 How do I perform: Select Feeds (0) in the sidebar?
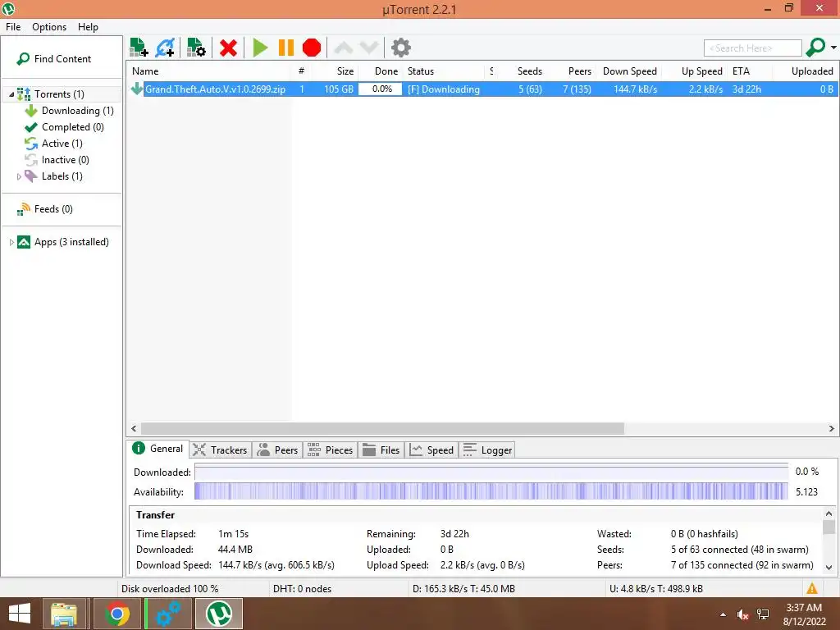(53, 209)
